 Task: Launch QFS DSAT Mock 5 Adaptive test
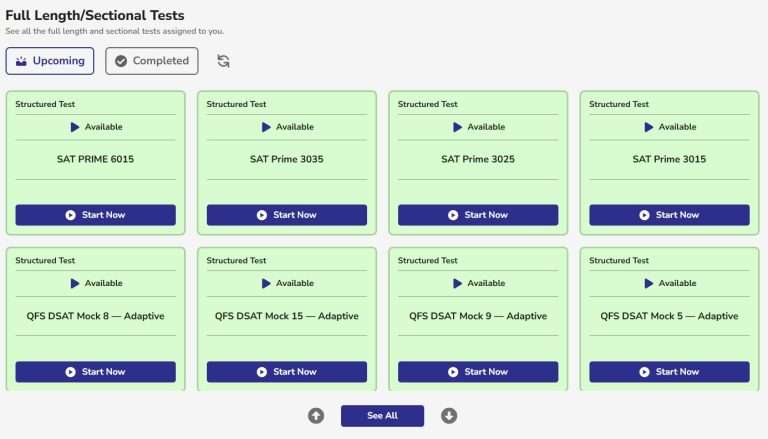point(669,372)
